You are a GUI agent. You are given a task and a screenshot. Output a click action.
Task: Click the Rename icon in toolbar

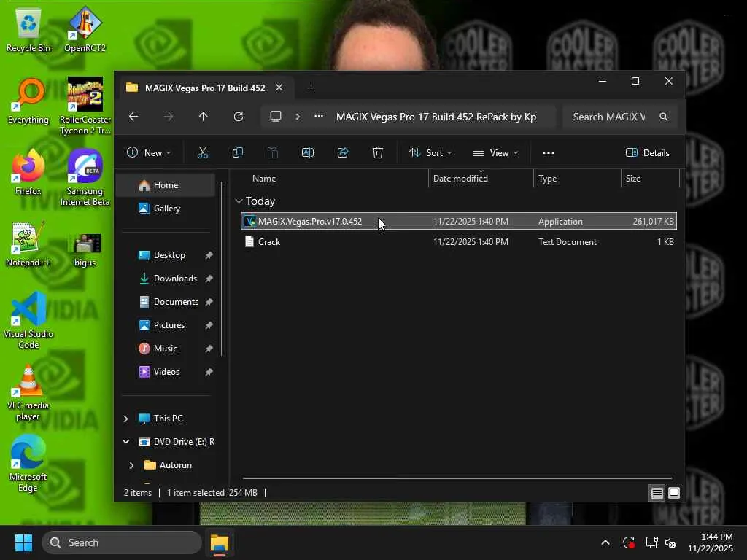308,152
